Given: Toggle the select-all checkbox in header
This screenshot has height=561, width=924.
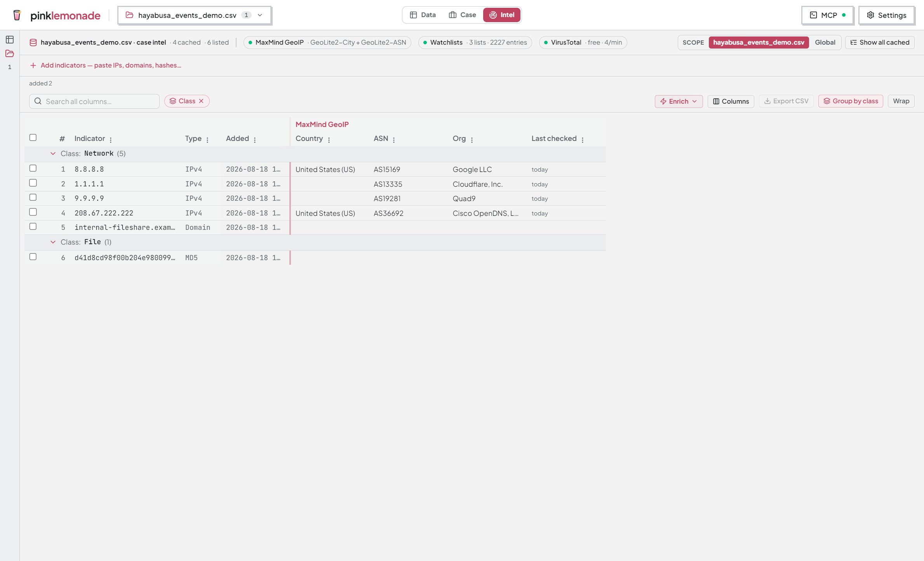Looking at the screenshot, I should tap(33, 137).
